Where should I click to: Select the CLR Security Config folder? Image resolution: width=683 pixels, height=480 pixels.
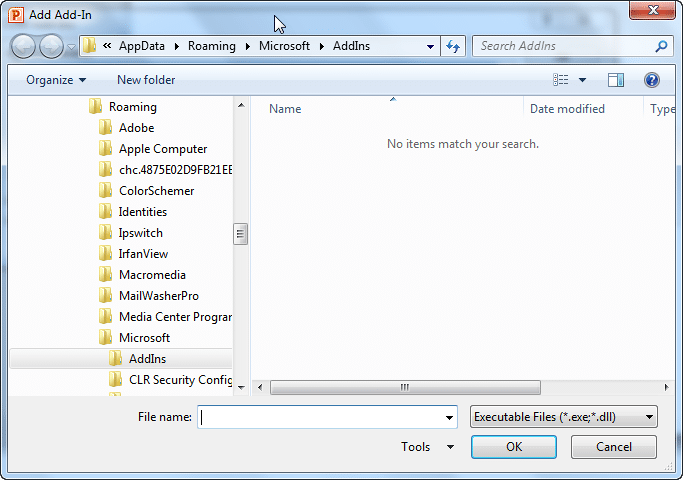tap(180, 380)
